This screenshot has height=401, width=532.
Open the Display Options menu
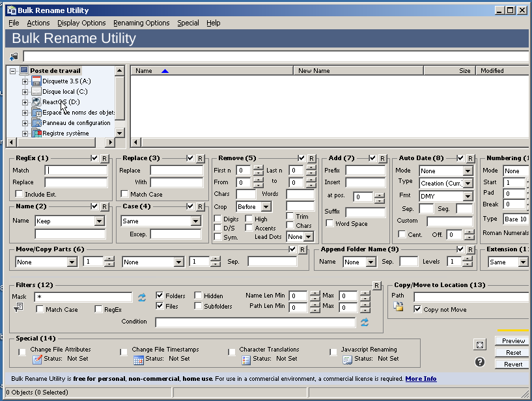[x=81, y=23]
